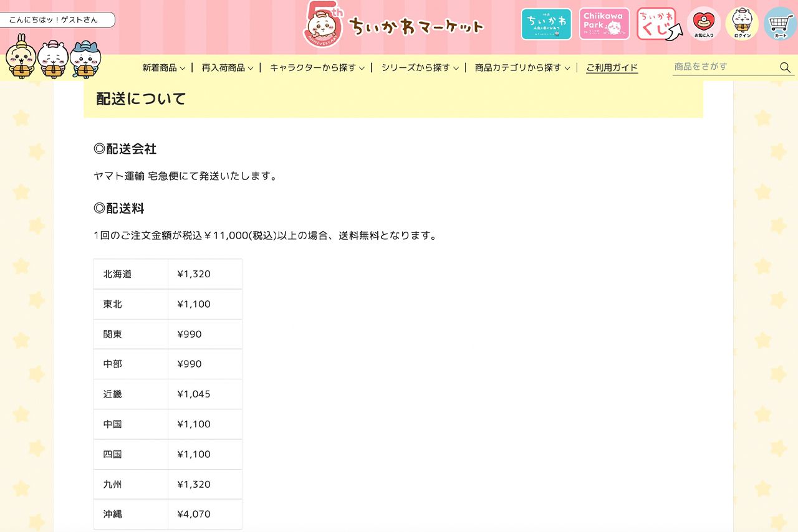
Task: Open the Chiikawa Market home logo
Action: pyautogui.click(x=394, y=26)
